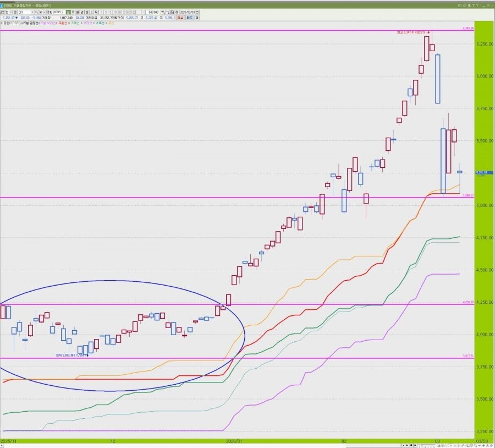
Task: Select the daily (일) chart period button
Action: point(68,12)
